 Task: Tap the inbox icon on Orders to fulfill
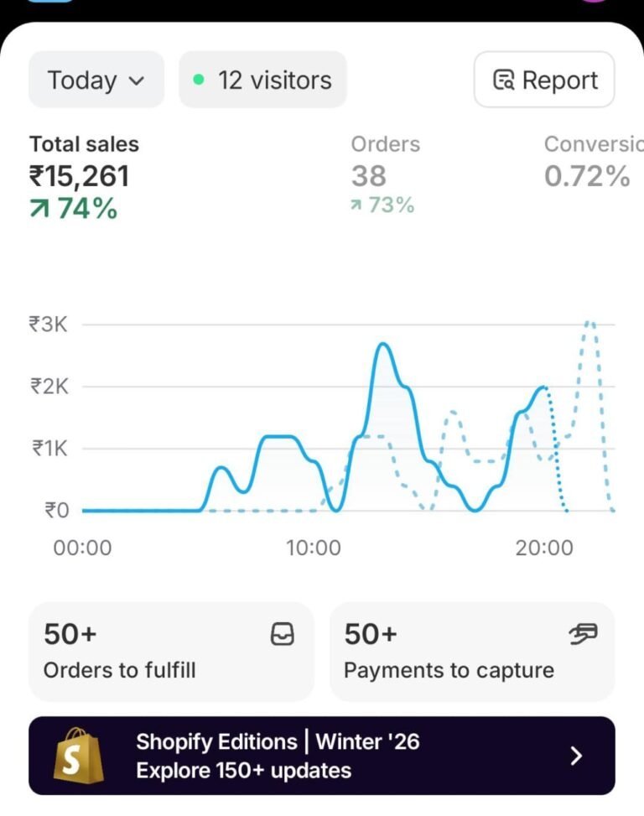pos(283,636)
